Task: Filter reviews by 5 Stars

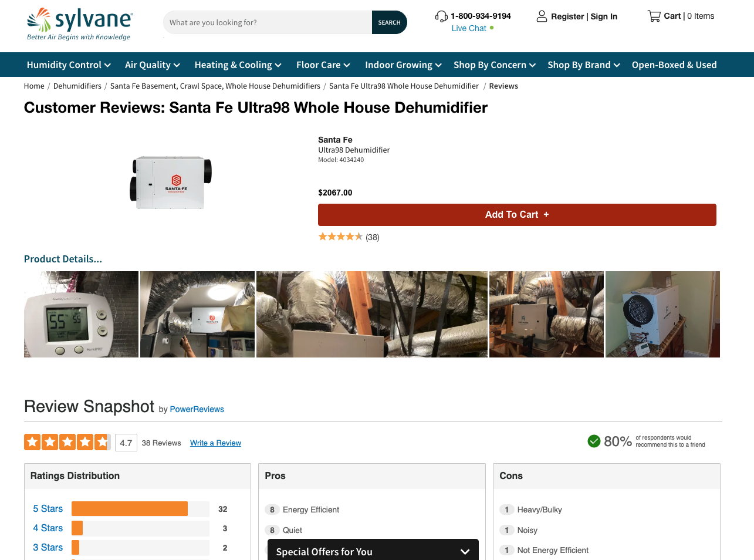Action: [48, 509]
